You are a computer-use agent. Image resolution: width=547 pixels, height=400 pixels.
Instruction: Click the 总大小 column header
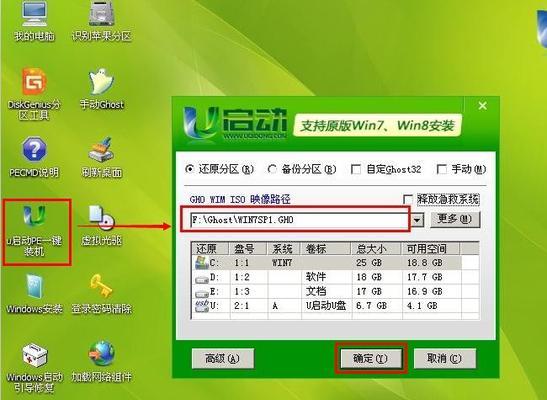point(377,249)
